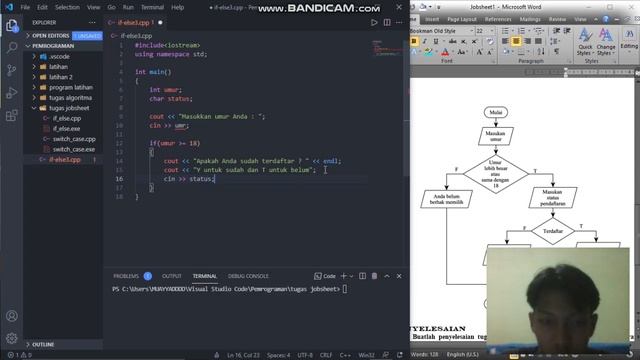
Task: Toggle Italic formatting in Word
Action: [424, 42]
